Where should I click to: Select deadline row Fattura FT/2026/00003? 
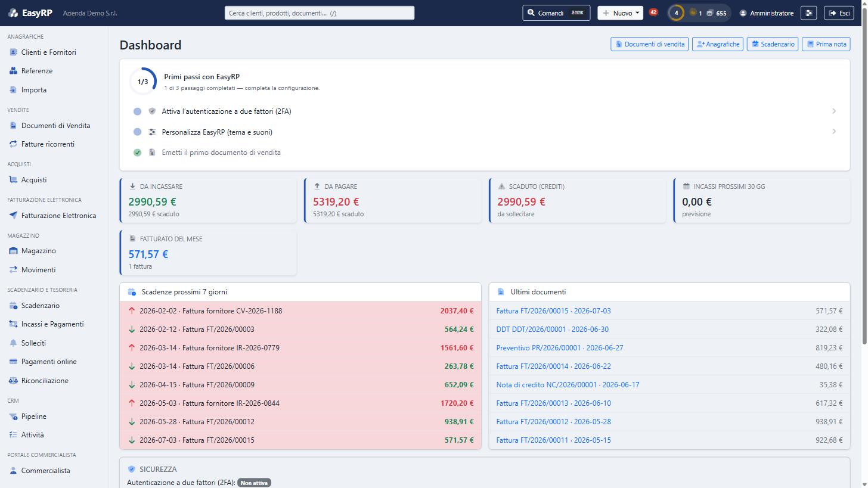[x=300, y=330]
